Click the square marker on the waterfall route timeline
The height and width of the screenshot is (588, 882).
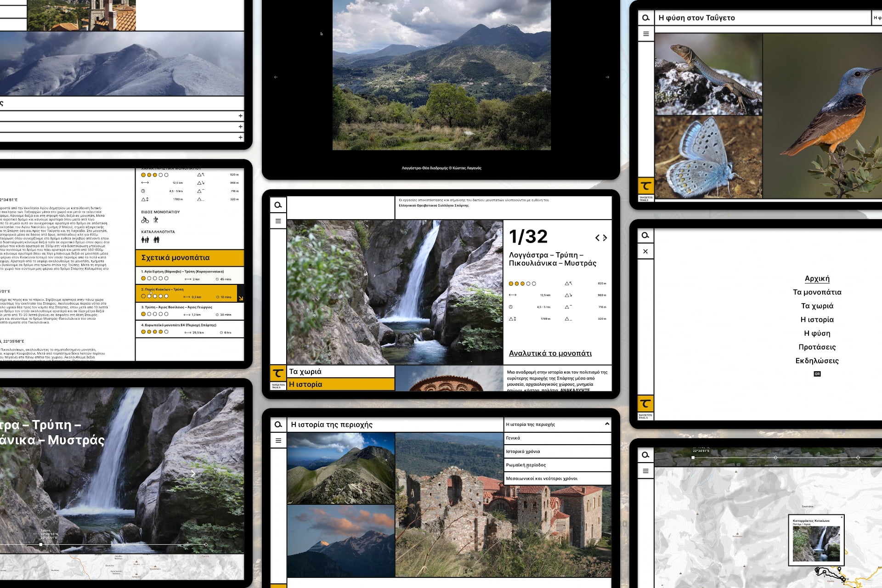[41, 544]
